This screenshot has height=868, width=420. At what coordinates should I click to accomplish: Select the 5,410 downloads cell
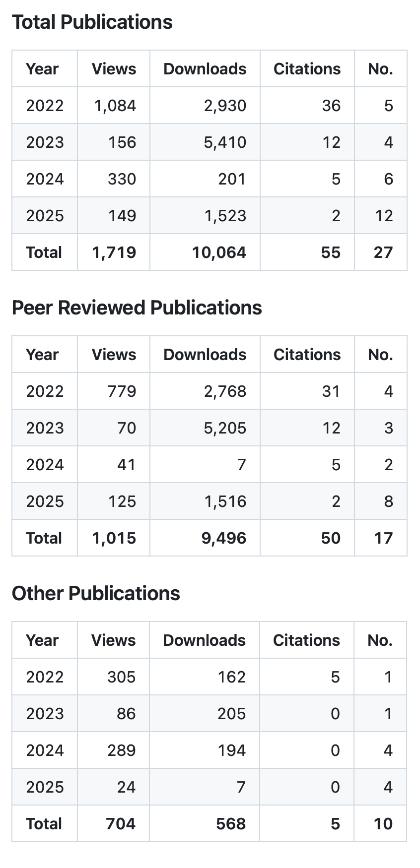click(225, 142)
